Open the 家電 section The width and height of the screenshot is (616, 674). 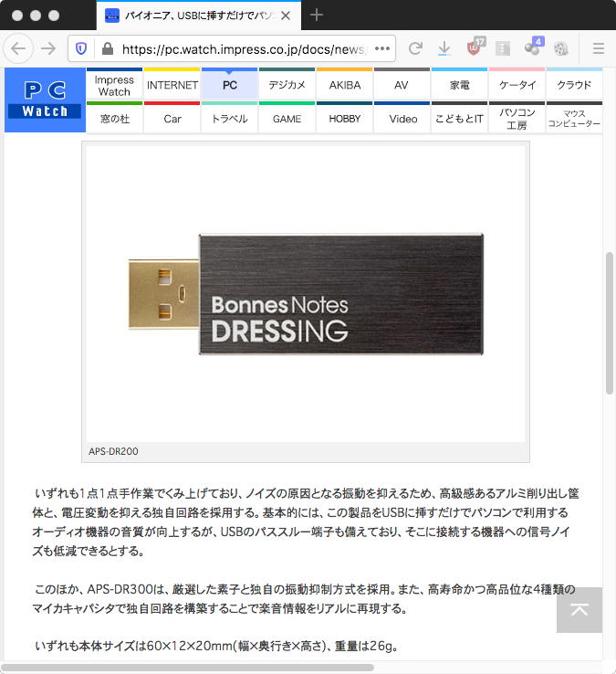pos(460,86)
